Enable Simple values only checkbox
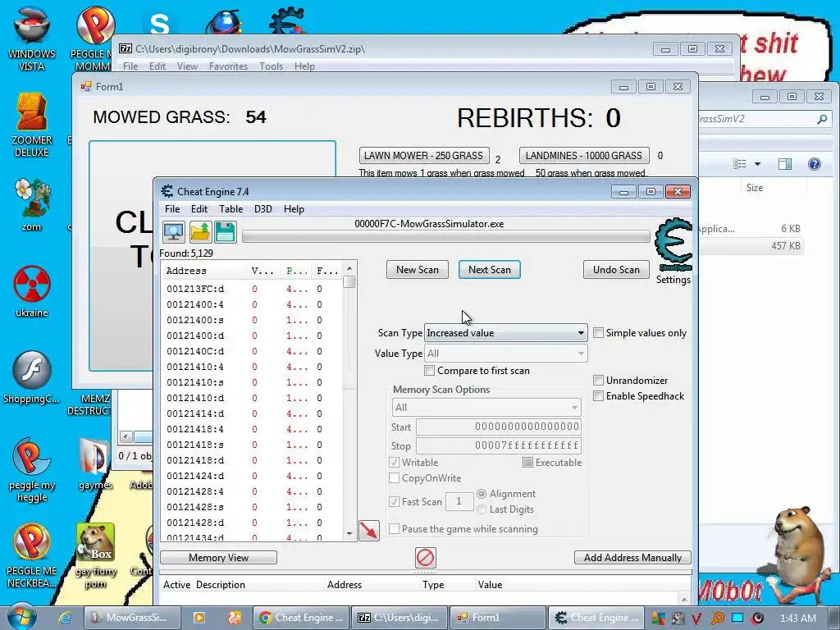 tap(598, 333)
